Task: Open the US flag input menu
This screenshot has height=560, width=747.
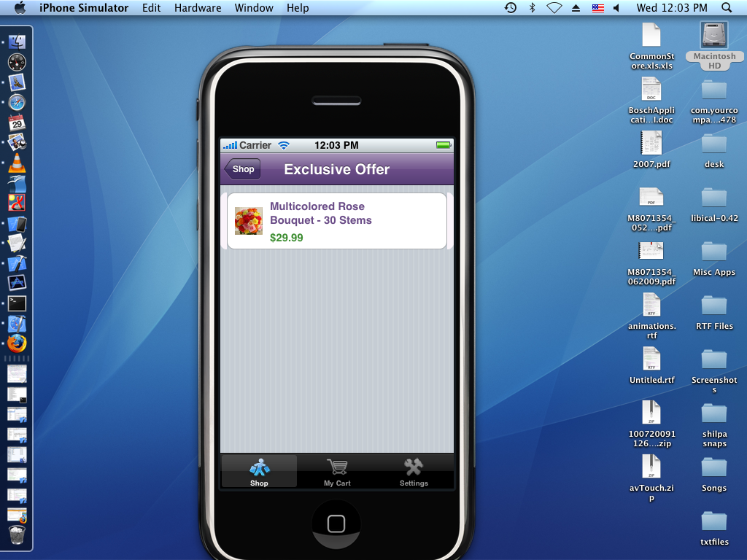Action: point(598,7)
